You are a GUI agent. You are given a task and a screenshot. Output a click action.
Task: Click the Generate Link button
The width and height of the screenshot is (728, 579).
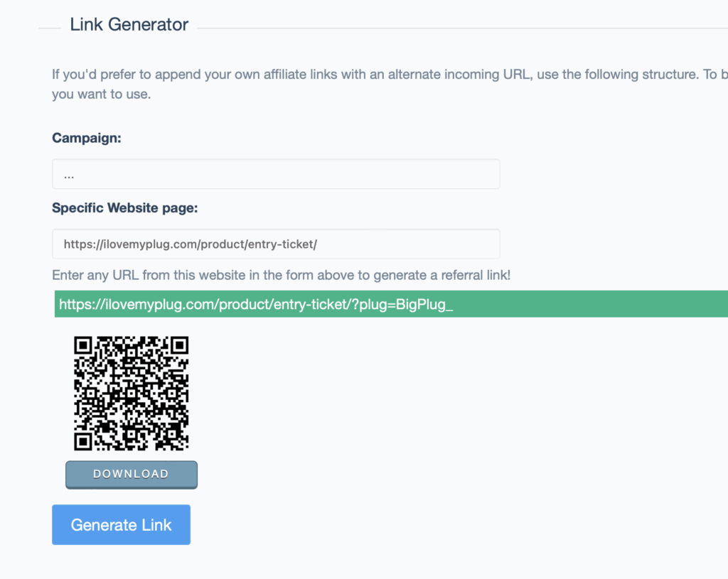(x=121, y=525)
